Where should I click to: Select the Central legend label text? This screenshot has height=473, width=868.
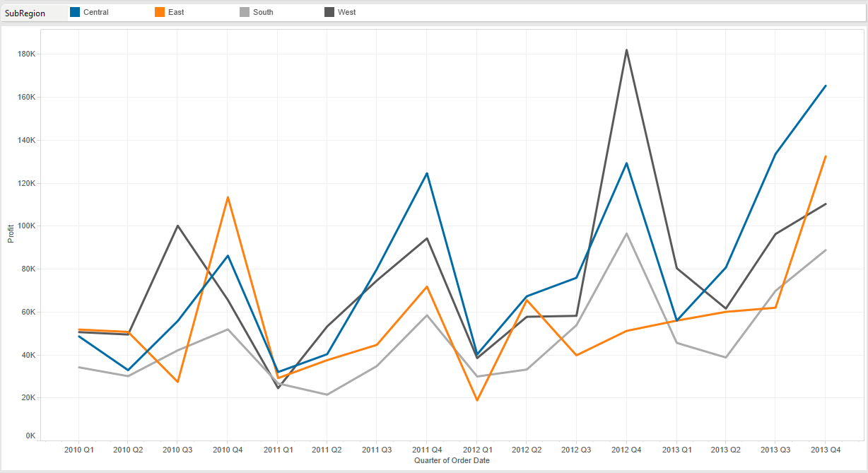pyautogui.click(x=97, y=11)
